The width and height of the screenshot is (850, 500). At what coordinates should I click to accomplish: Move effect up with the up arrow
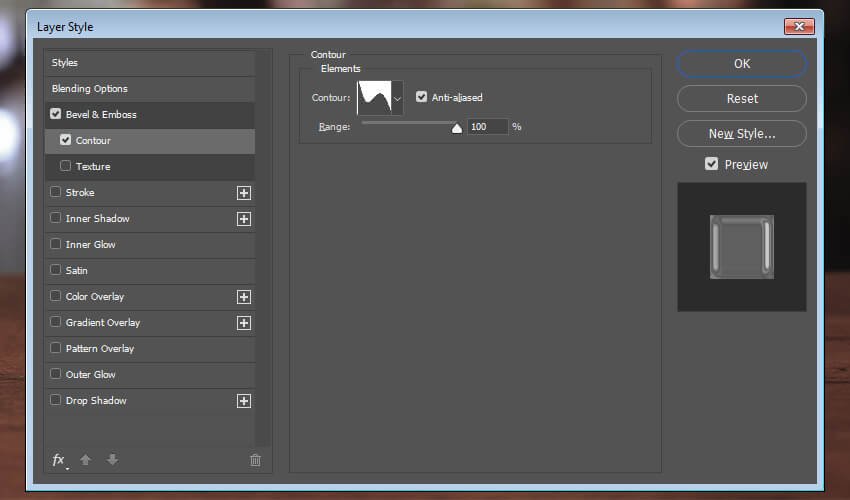tap(85, 460)
